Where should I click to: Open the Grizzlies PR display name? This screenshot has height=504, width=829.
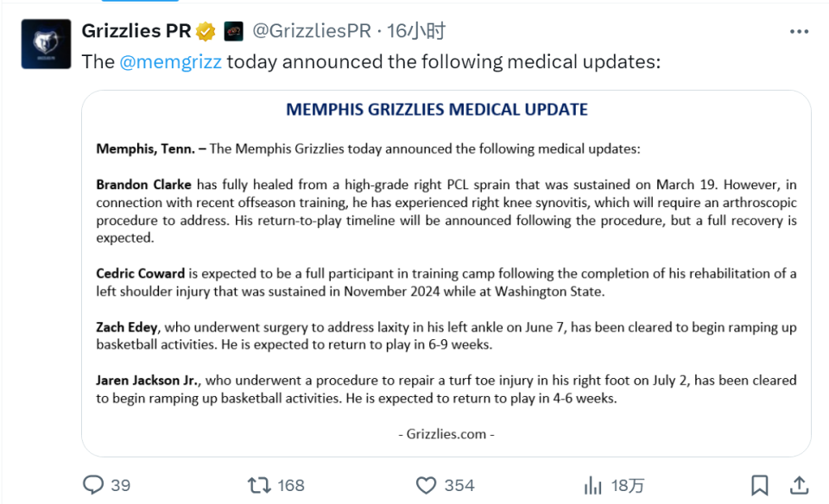coord(136,31)
